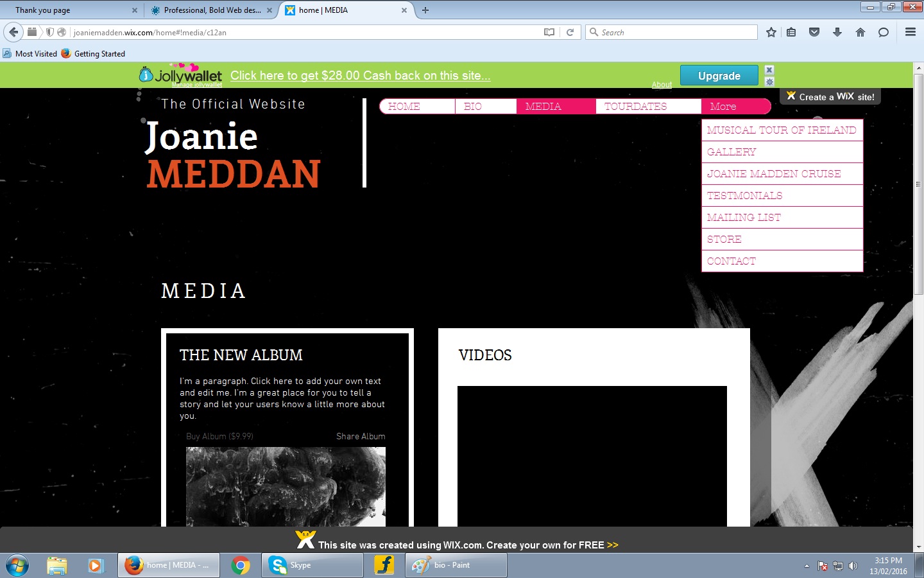Open the Firefox hamburger menu
This screenshot has width=924, height=578.
(x=911, y=32)
